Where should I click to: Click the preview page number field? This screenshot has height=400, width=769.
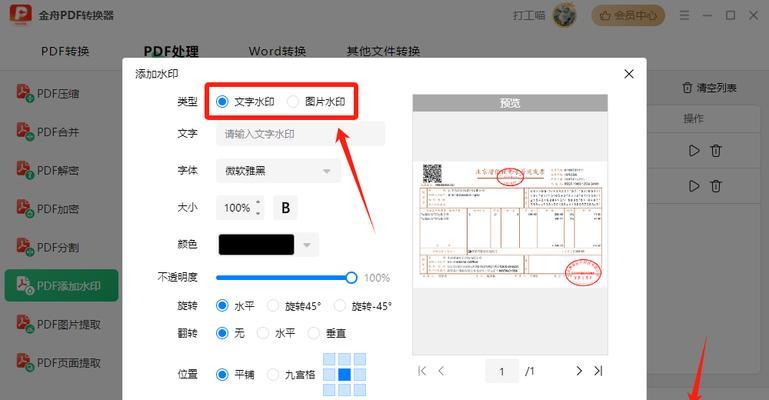[x=502, y=371]
